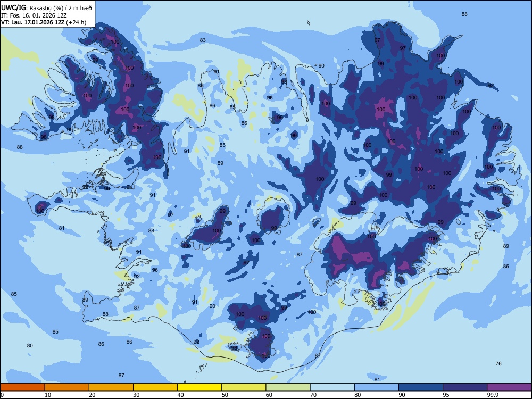Click the VT valid time line

pyautogui.click(x=44, y=22)
